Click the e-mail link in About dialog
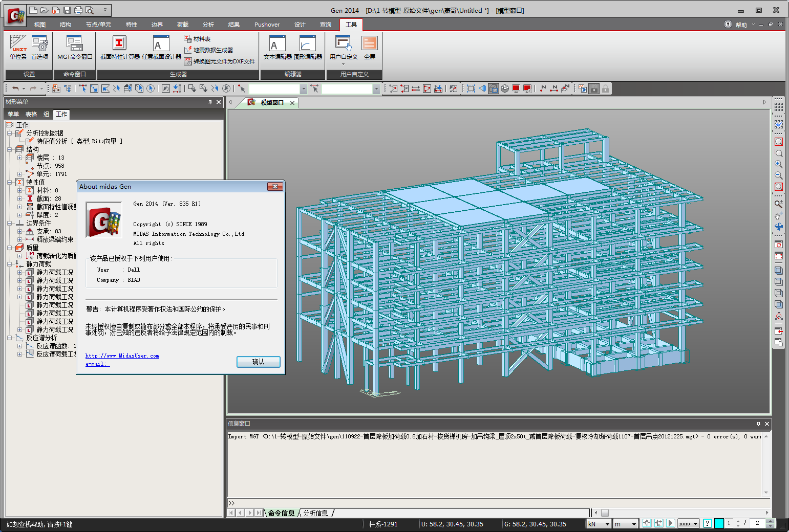The height and width of the screenshot is (532, 789). 97,364
